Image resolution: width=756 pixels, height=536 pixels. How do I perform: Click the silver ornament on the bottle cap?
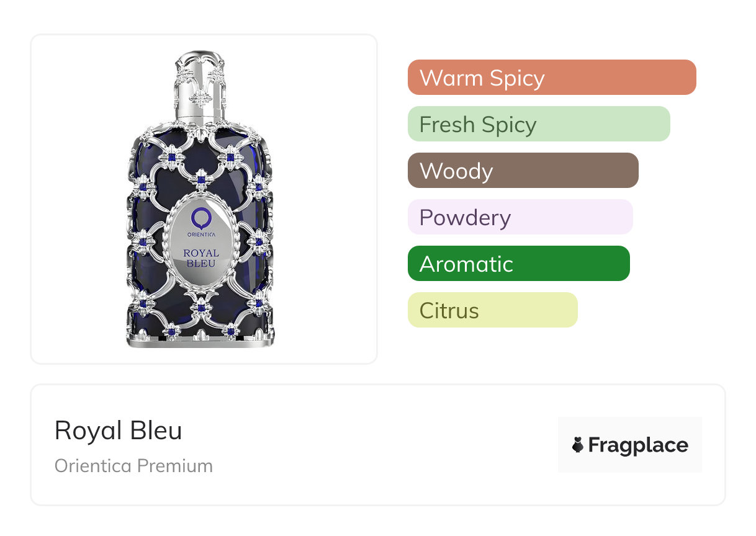(x=200, y=97)
